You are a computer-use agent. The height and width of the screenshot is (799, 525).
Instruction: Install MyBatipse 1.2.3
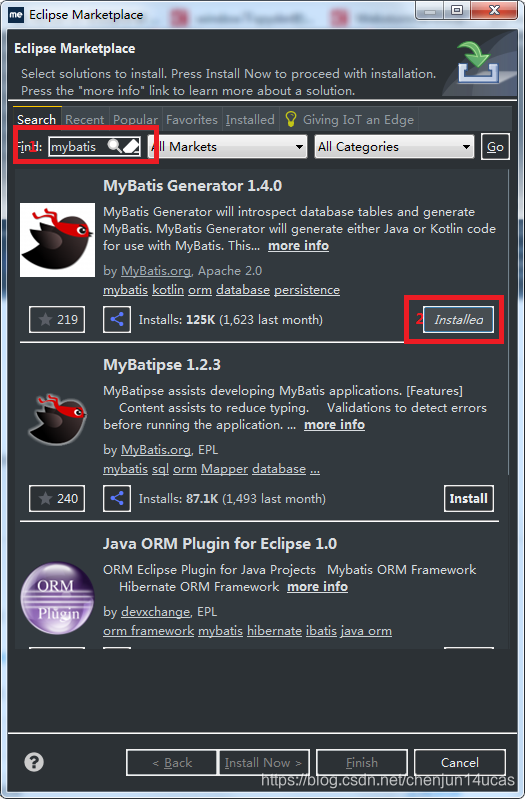[x=468, y=498]
